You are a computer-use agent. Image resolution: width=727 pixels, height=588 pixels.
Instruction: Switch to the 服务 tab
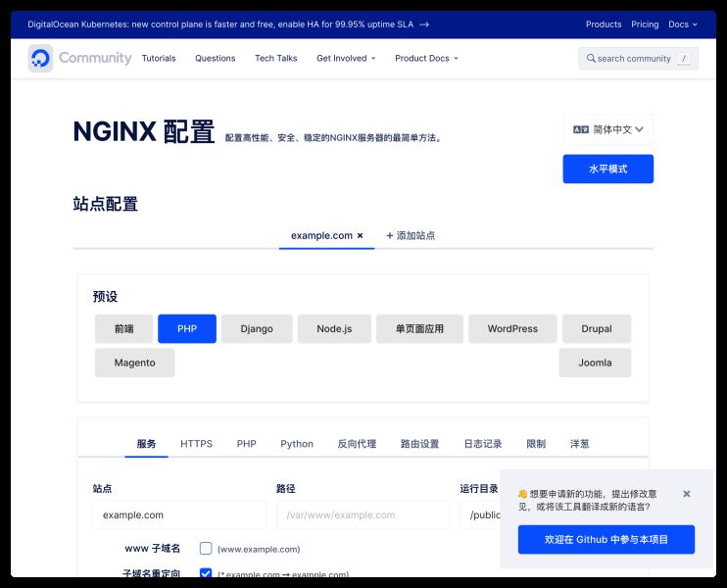[x=146, y=444]
